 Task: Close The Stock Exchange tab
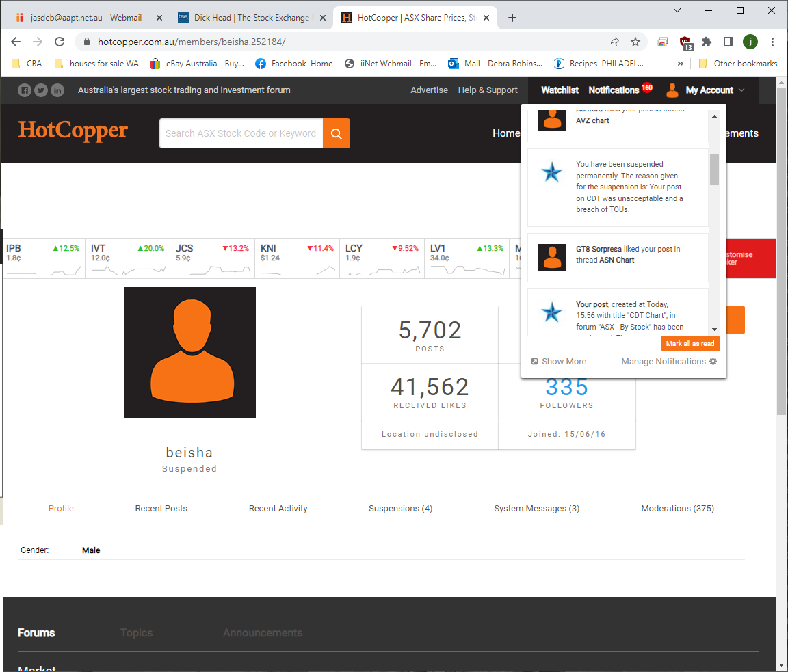323,18
